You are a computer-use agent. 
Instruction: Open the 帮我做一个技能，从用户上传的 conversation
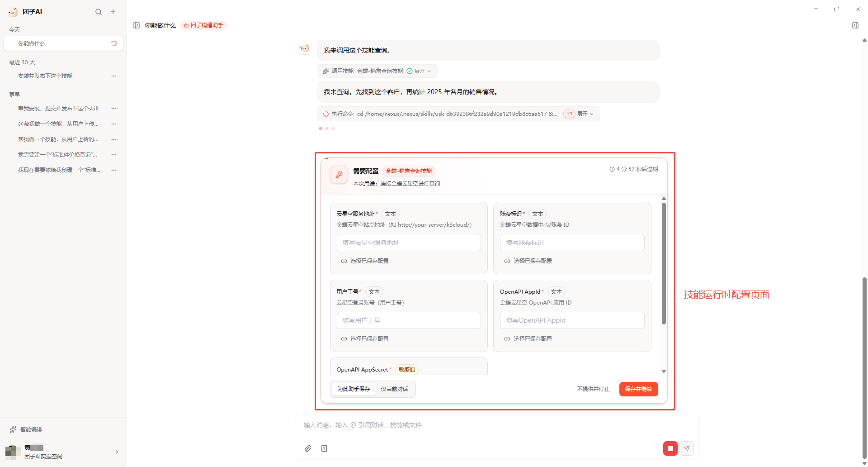point(58,139)
